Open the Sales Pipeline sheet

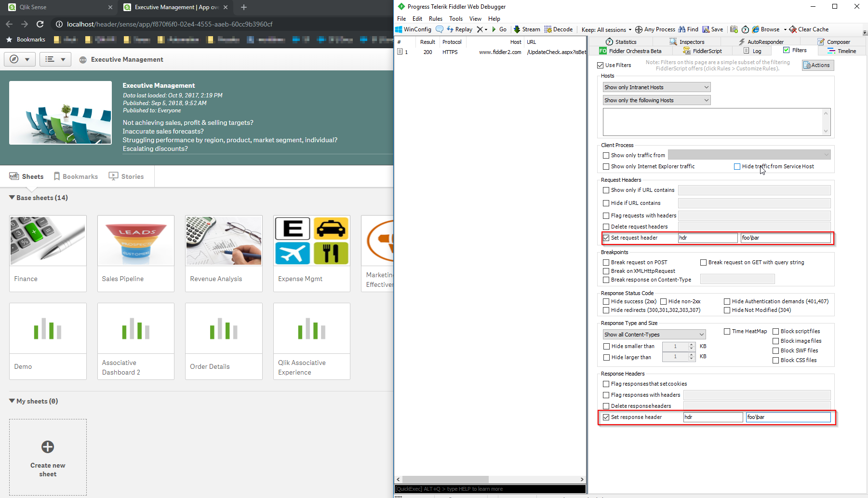click(x=136, y=253)
